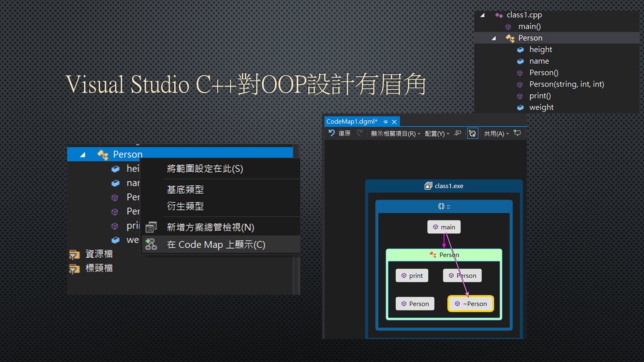Click the Person() constructor icon
The width and height of the screenshot is (644, 362).
(x=520, y=73)
